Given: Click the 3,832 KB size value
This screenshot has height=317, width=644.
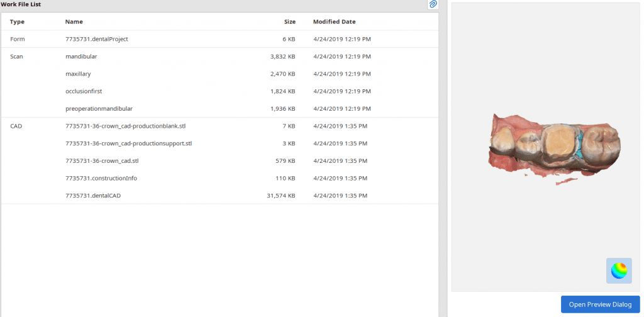Looking at the screenshot, I should point(283,57).
